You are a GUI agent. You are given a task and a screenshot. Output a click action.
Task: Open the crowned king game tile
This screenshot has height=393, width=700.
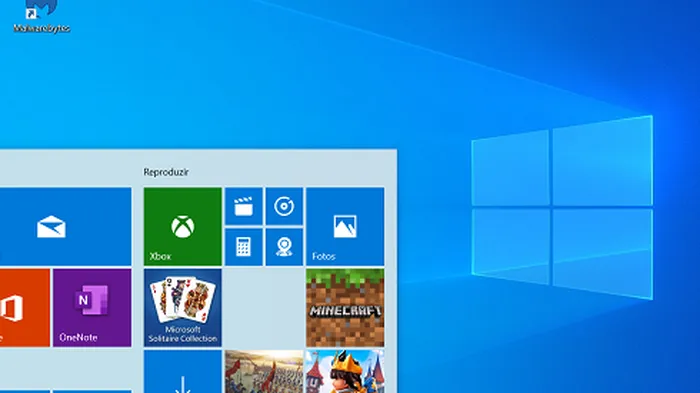[345, 372]
